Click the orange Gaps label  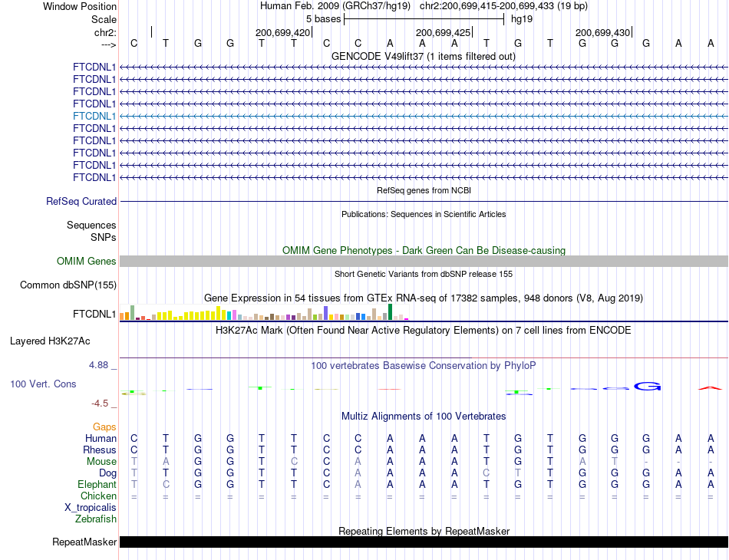tap(104, 427)
